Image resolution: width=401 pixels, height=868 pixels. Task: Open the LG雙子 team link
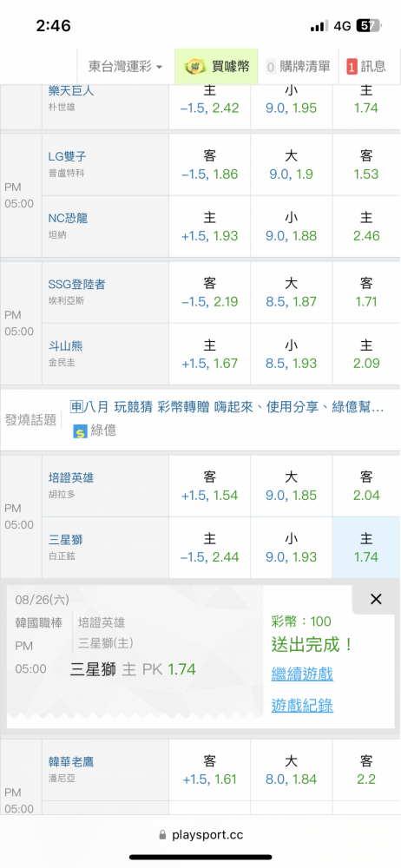click(67, 156)
